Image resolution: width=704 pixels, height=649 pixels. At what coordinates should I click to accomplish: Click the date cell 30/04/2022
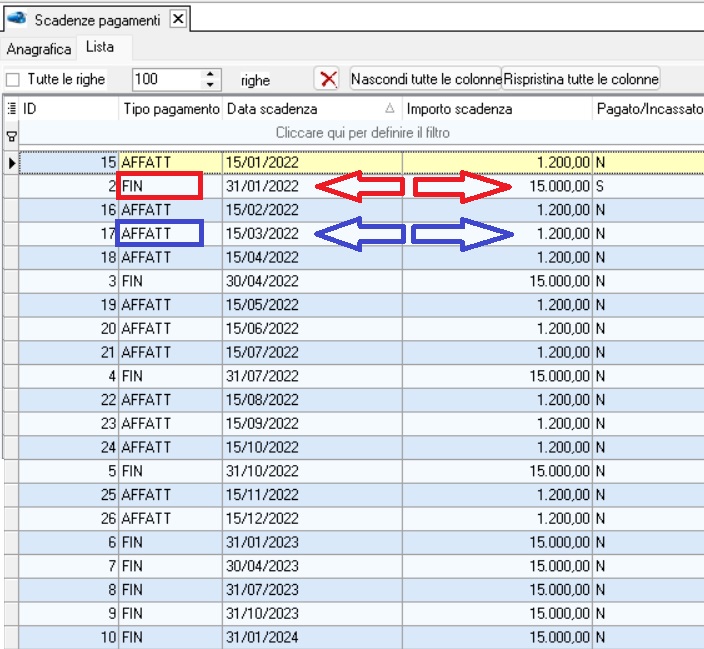312,281
